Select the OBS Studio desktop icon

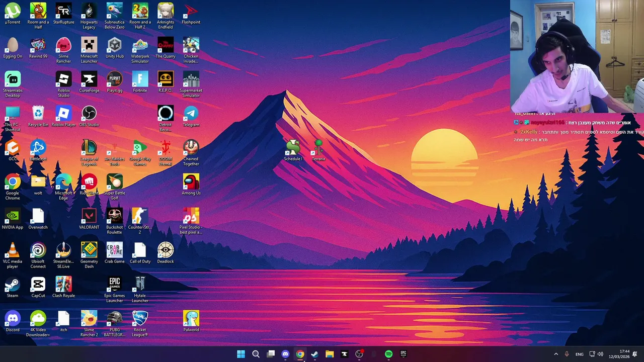[89, 116]
